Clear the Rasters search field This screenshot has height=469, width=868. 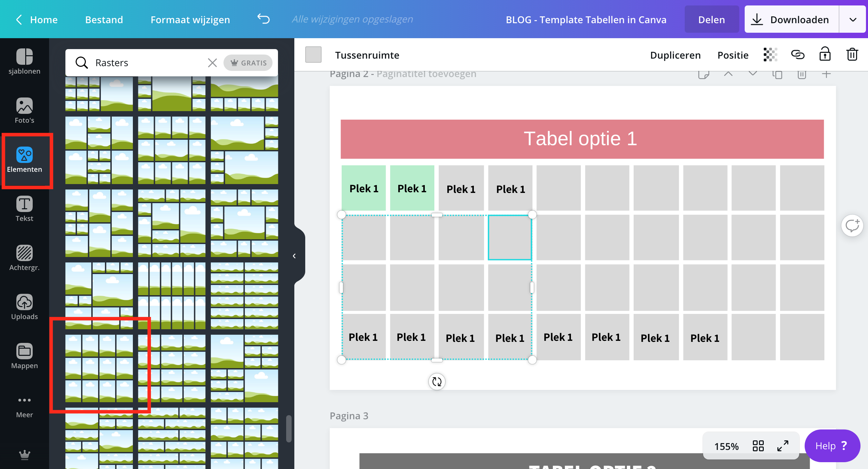click(212, 63)
